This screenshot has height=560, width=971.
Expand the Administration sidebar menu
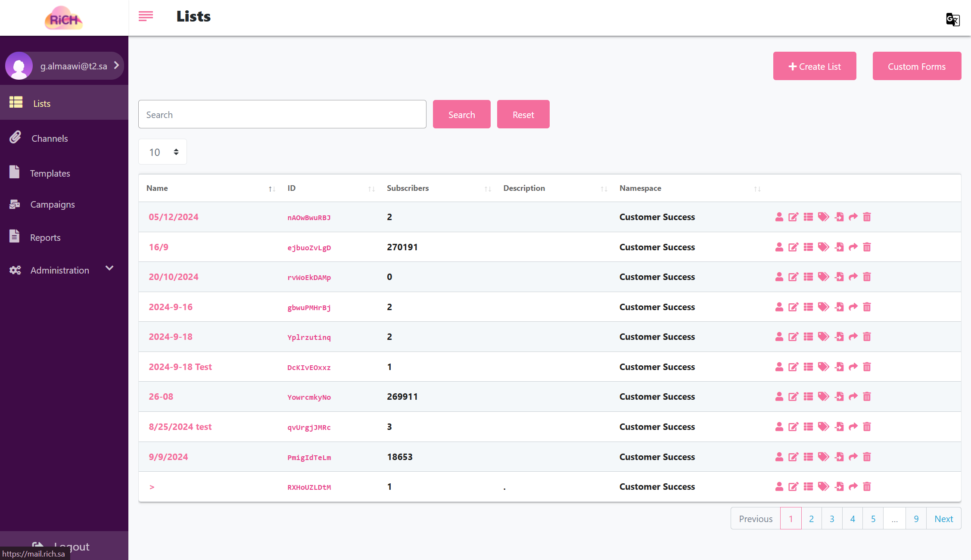coord(109,269)
